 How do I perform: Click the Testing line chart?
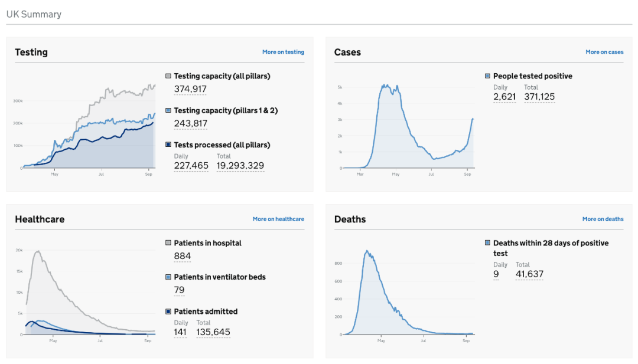pos(85,129)
